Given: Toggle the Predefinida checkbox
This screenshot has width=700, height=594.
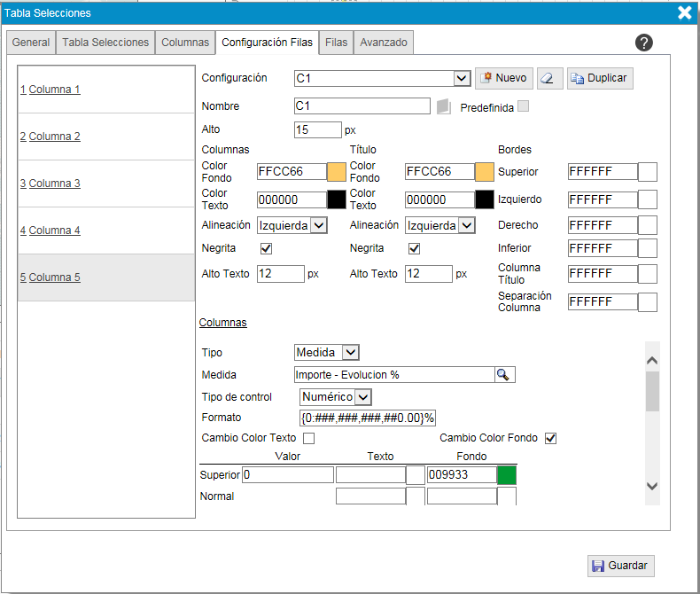Looking at the screenshot, I should pyautogui.click(x=523, y=106).
